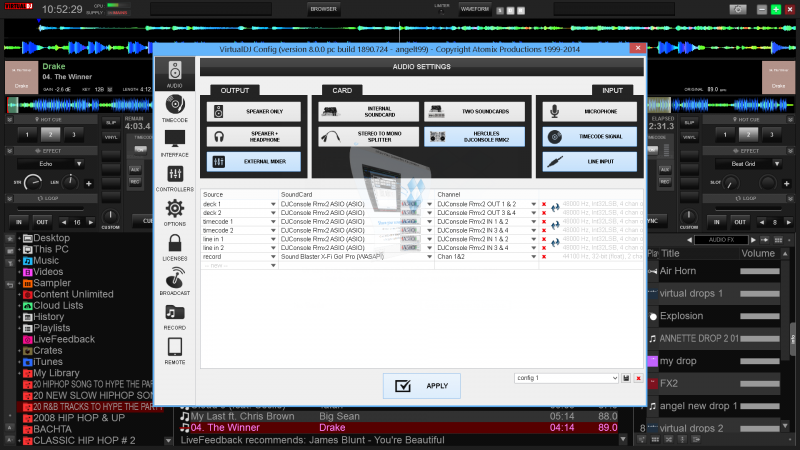Remove the line in 2 audio row
The height and width of the screenshot is (450, 800).
[544, 248]
